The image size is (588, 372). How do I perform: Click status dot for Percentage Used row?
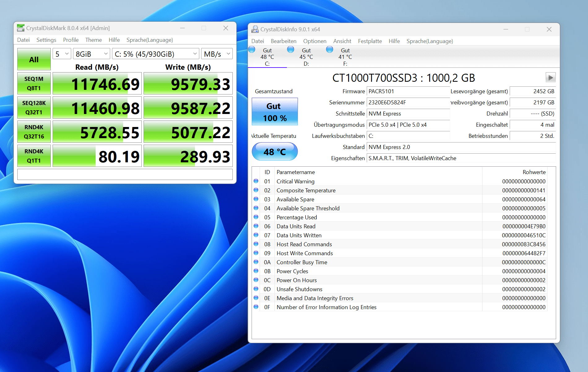(256, 217)
